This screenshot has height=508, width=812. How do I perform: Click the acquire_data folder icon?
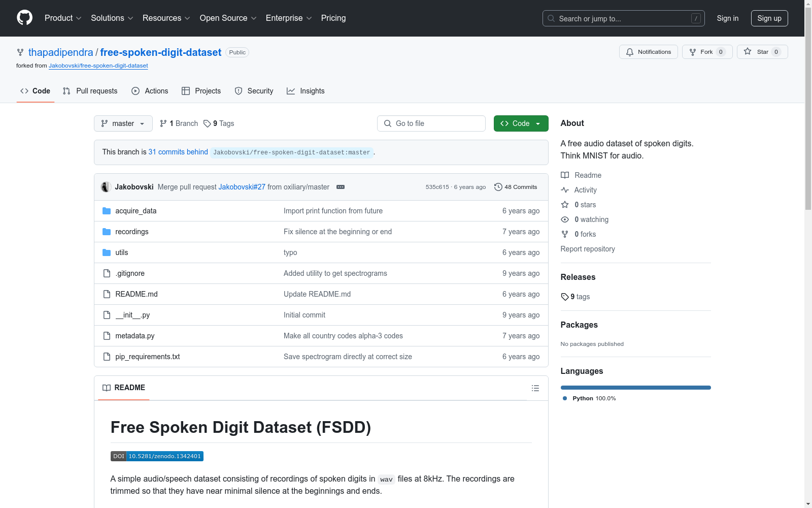(107, 211)
